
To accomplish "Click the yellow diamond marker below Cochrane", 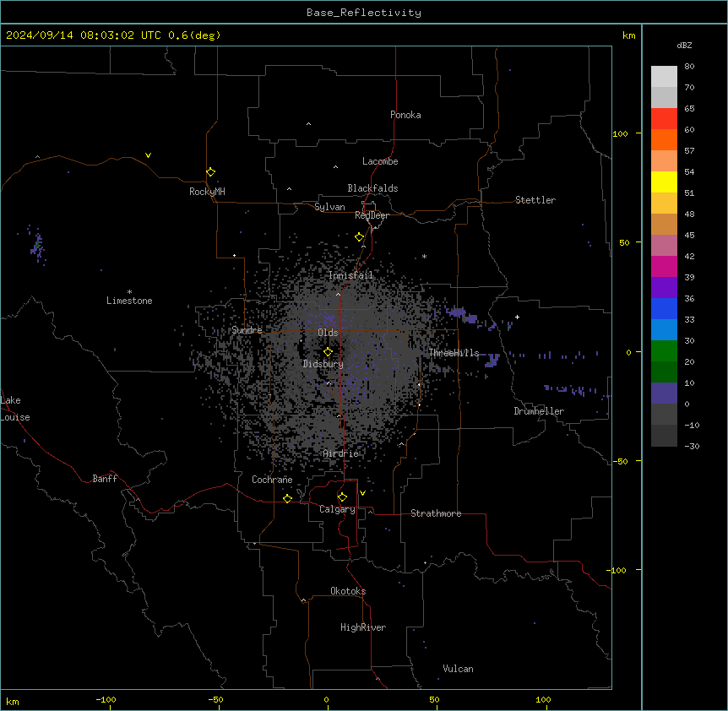I will click(287, 498).
